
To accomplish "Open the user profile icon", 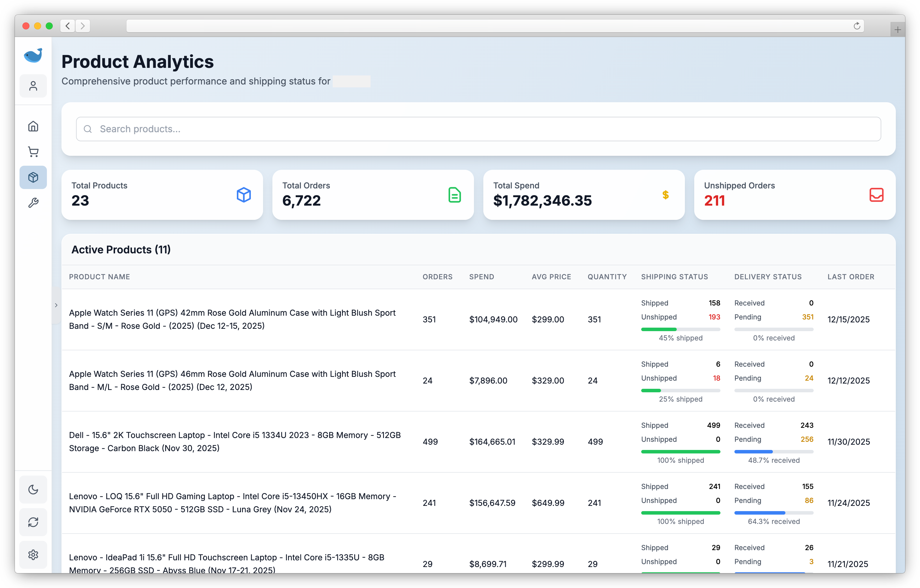I will (33, 86).
